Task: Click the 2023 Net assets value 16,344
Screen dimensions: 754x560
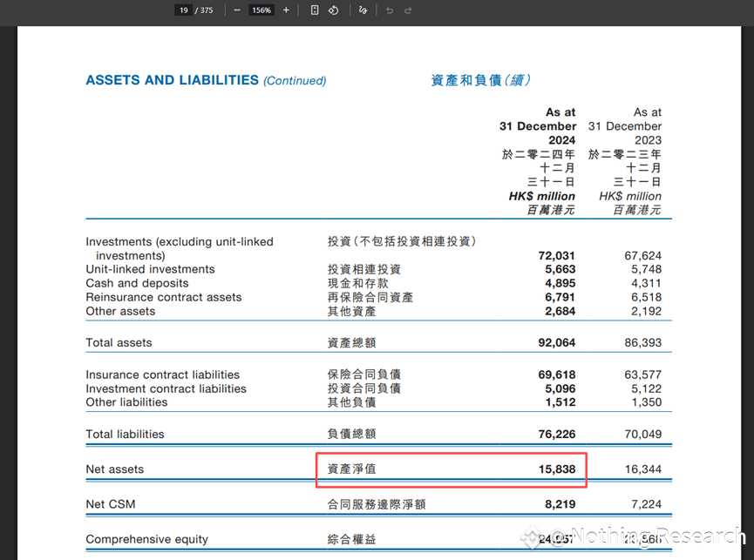Action: tap(642, 469)
